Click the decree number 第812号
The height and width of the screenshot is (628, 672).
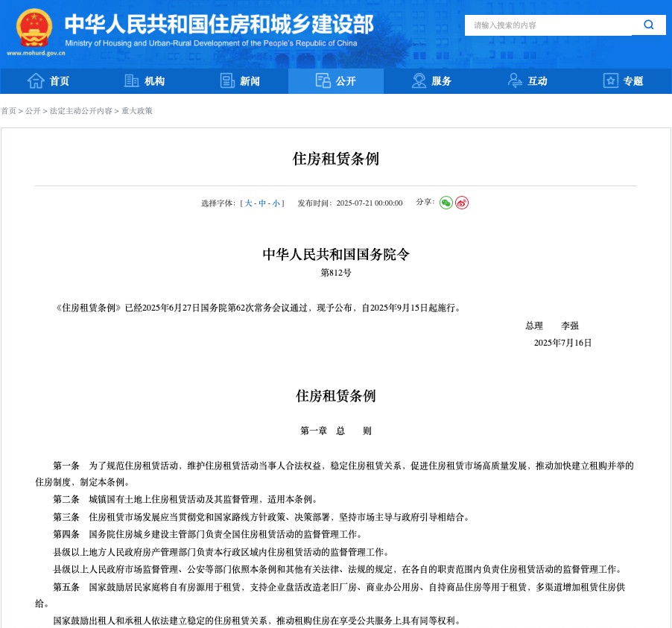pyautogui.click(x=336, y=273)
